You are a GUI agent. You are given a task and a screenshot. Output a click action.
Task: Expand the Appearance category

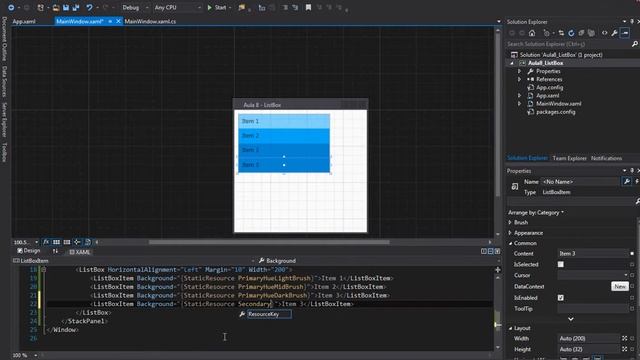(x=510, y=233)
